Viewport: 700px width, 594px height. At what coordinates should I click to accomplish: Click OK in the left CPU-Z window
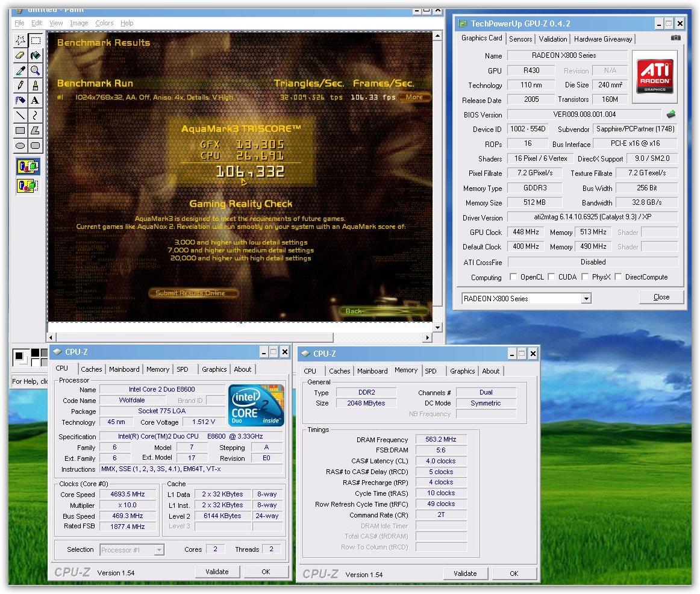tap(266, 572)
